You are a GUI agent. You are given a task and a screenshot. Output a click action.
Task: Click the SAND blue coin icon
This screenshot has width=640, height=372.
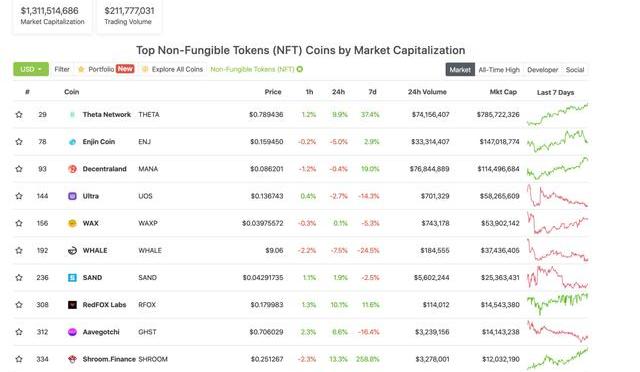[72, 278]
